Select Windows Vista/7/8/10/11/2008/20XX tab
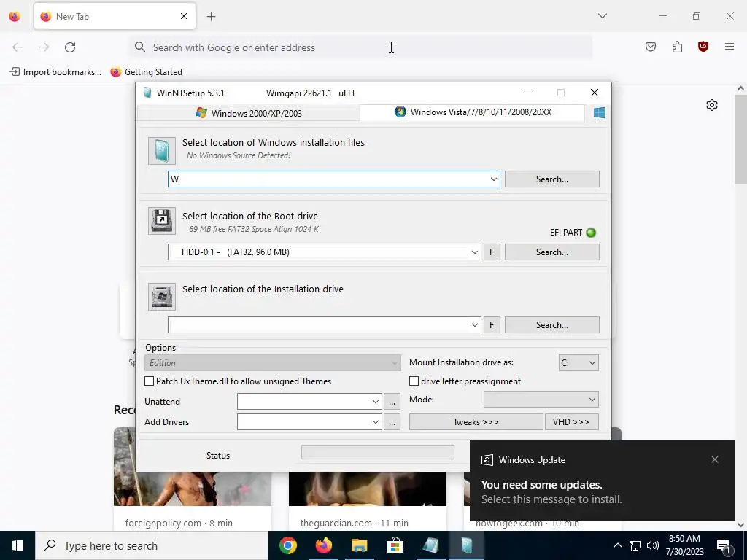Screen dimensions: 747x560 473,112
